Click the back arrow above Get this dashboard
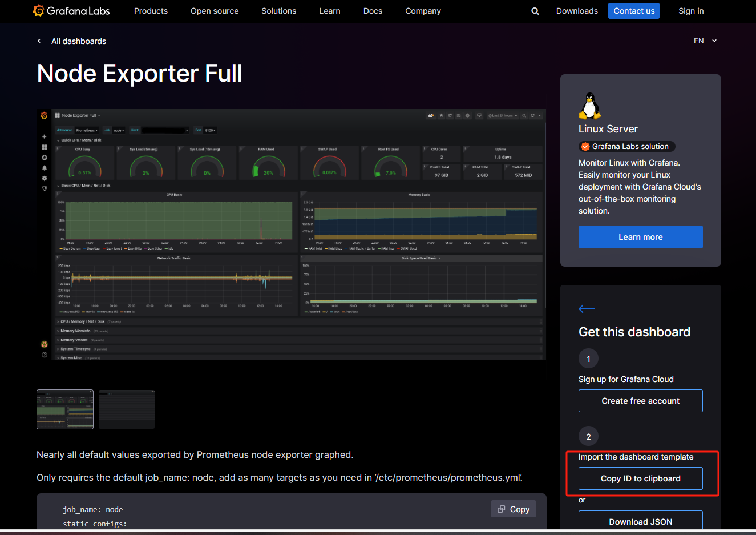 point(587,309)
